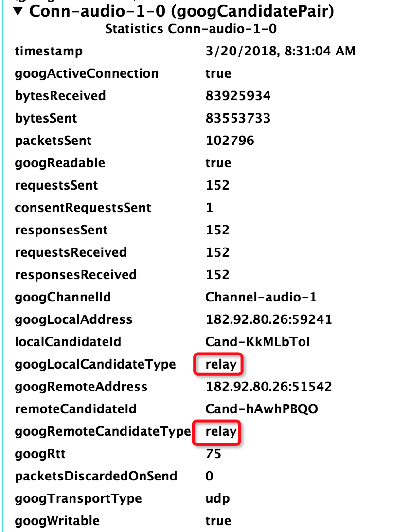393x532 pixels.
Task: Select the packetsSent value 102796
Action: pos(230,141)
